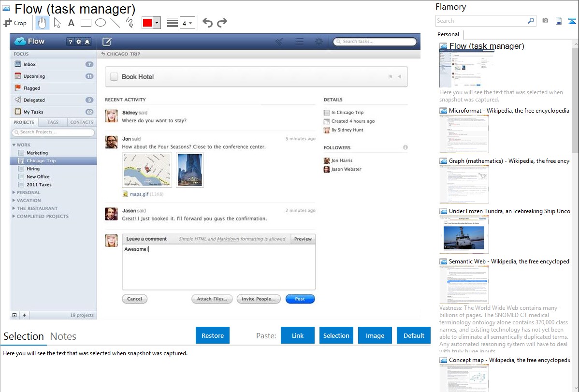Open the Notes tab
This screenshot has height=392, width=579.
(x=63, y=336)
